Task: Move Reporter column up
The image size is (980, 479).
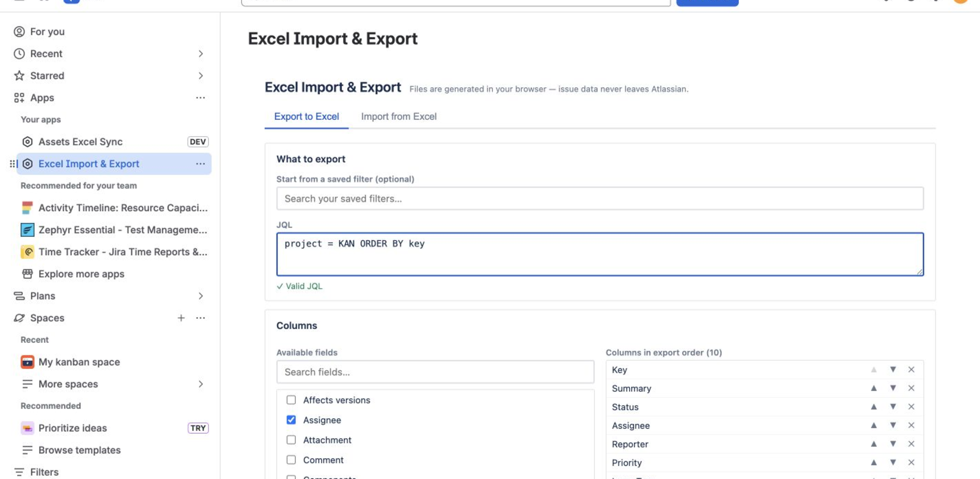Action: pyautogui.click(x=873, y=444)
